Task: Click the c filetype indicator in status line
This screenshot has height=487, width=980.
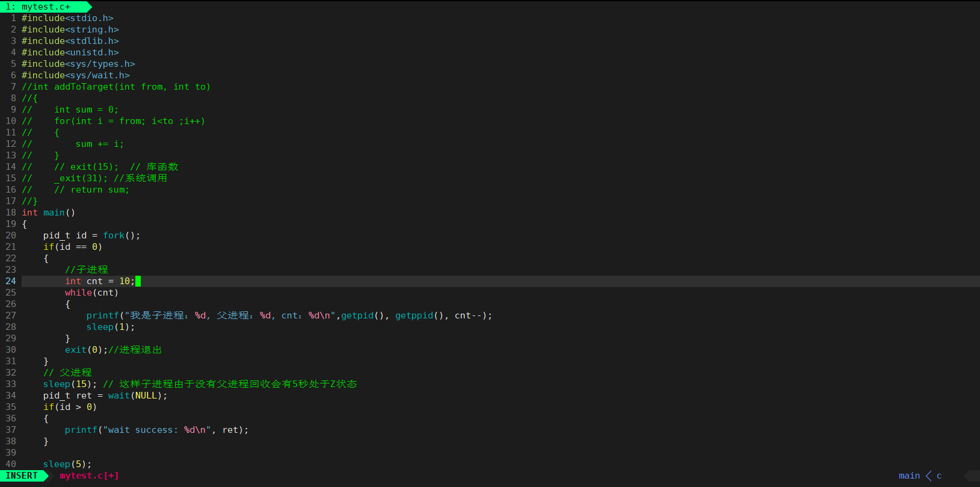Action: tap(939, 476)
